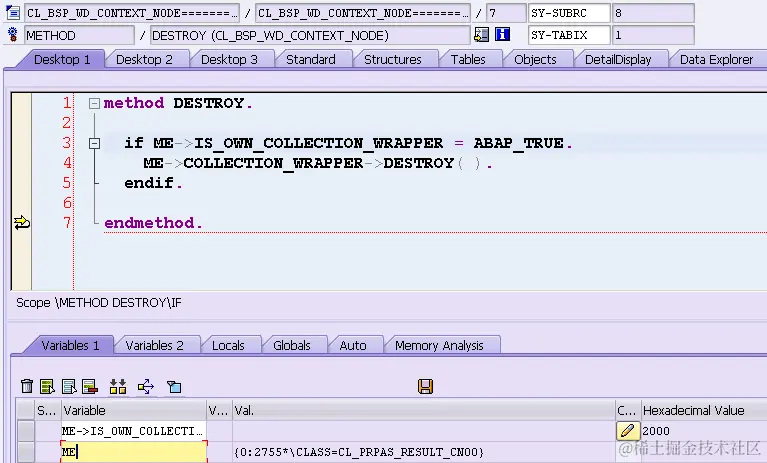Screen dimensions: 767x463
Task: Open the Memory Analysis tab
Action: (x=439, y=346)
